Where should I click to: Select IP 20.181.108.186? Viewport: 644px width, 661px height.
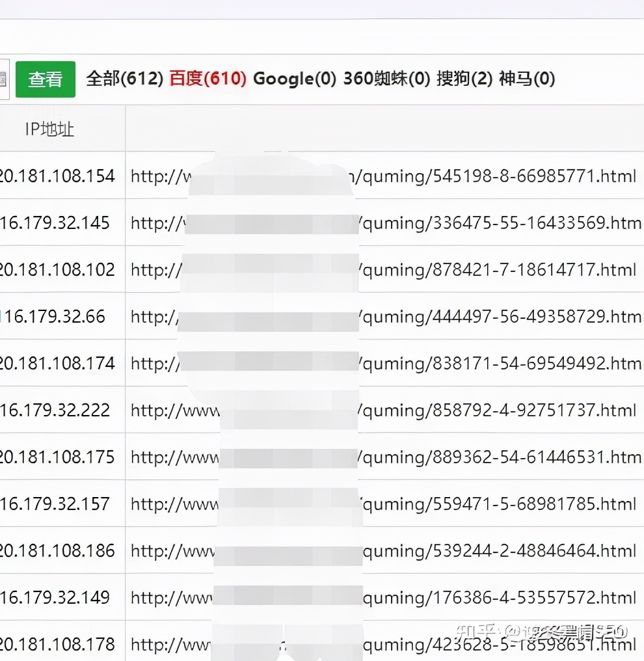(x=57, y=550)
